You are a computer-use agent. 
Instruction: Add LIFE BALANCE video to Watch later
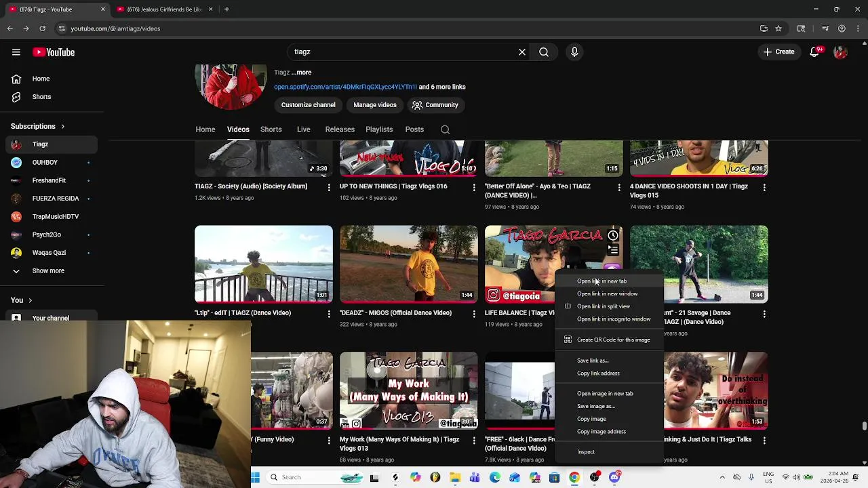[613, 235]
